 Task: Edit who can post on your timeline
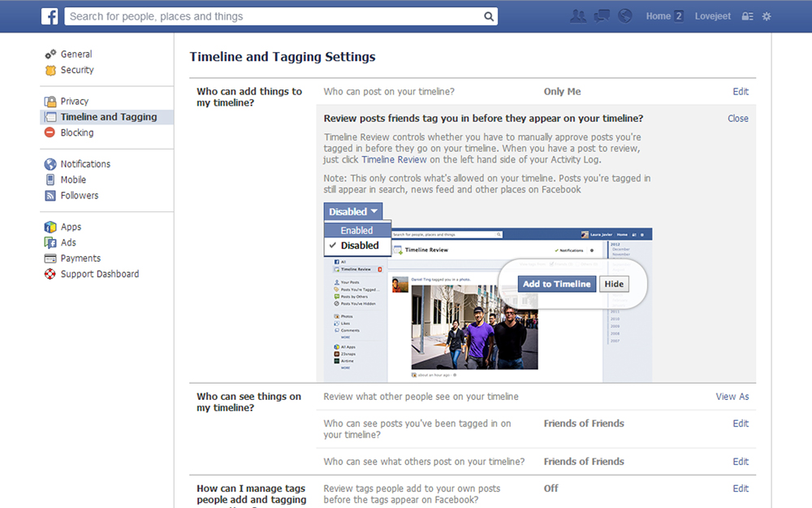741,91
